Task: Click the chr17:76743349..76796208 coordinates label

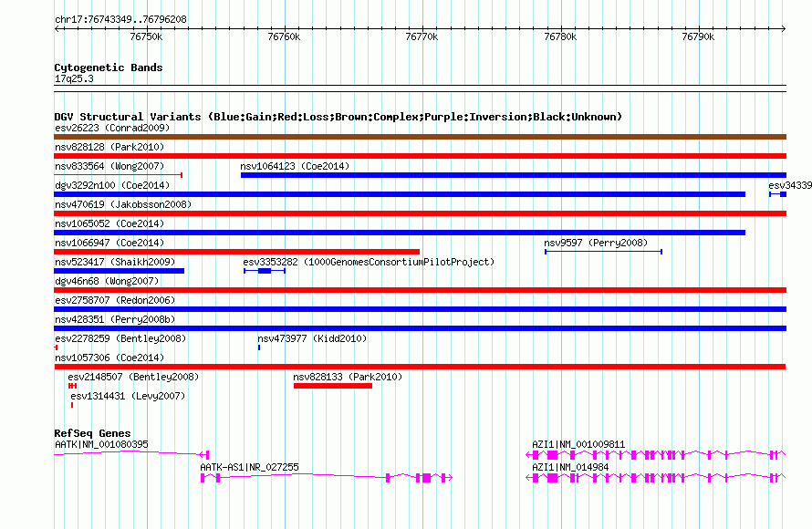Action: tap(120, 20)
